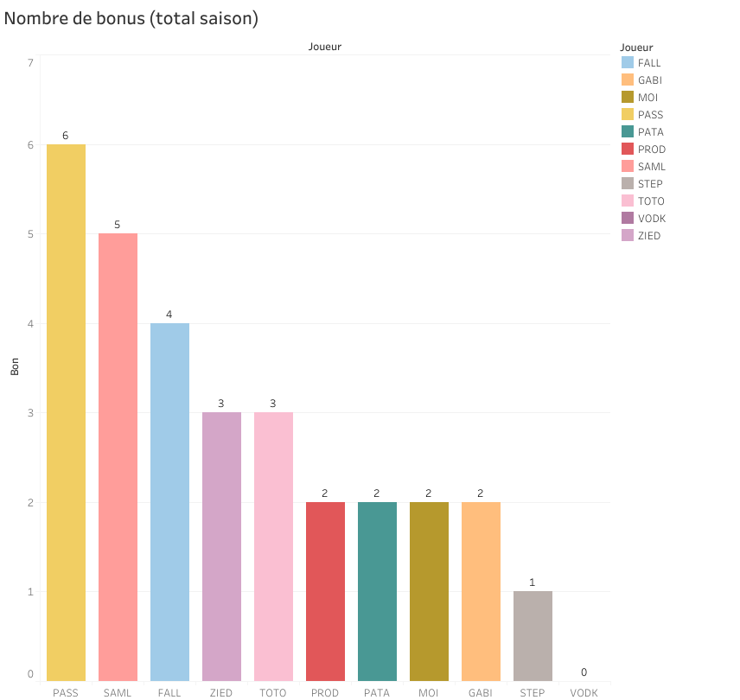Select the grey STEP bar

533,636
